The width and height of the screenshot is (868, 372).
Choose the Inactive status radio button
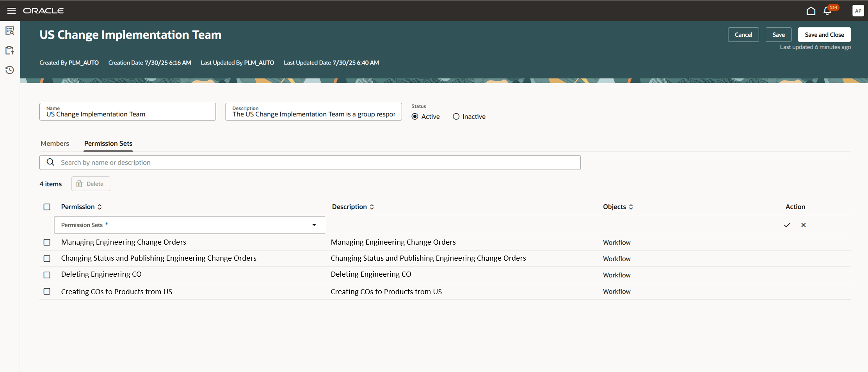coord(456,116)
